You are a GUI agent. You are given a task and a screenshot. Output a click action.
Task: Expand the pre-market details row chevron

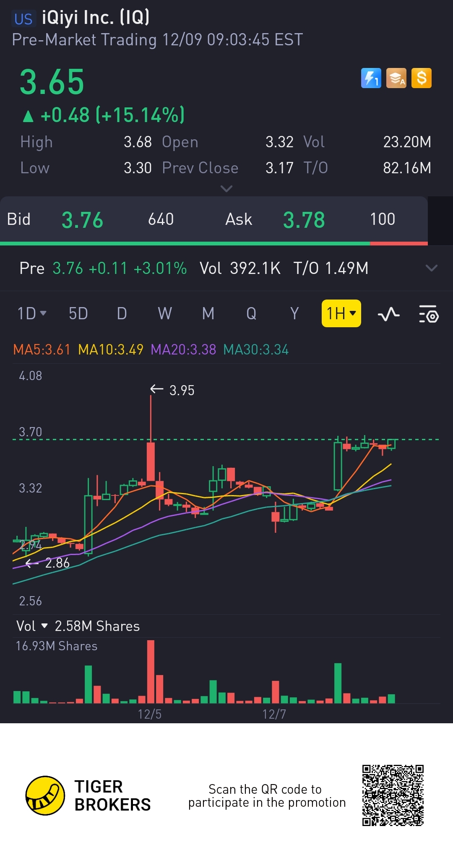(432, 268)
